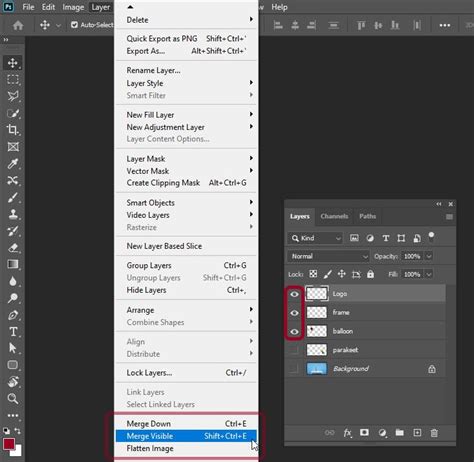Toggle the Auto-Select checkbox
This screenshot has width=474, height=462.
(74, 25)
